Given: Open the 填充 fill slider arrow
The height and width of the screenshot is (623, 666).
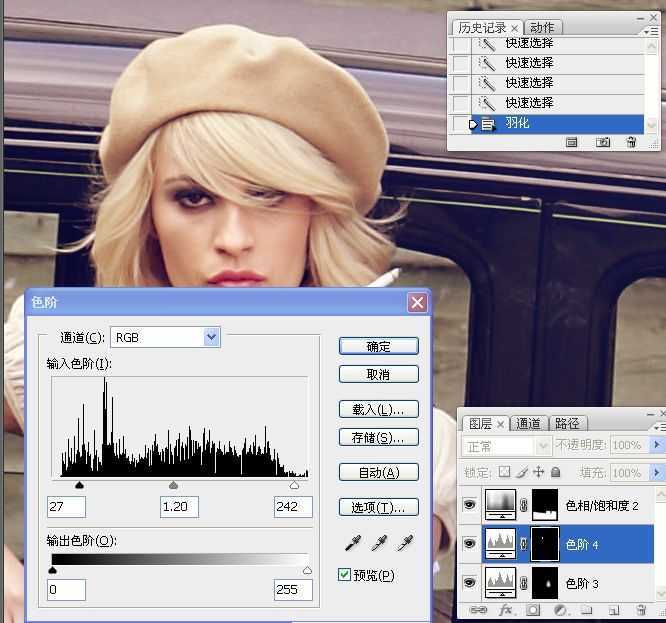Looking at the screenshot, I should click(x=657, y=473).
